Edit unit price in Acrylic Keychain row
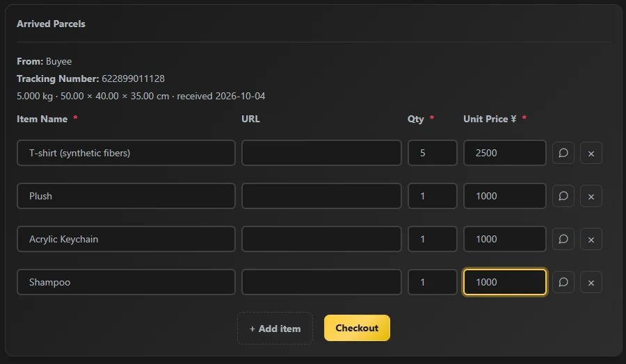Screen dimensions: 626x364 click(x=505, y=239)
